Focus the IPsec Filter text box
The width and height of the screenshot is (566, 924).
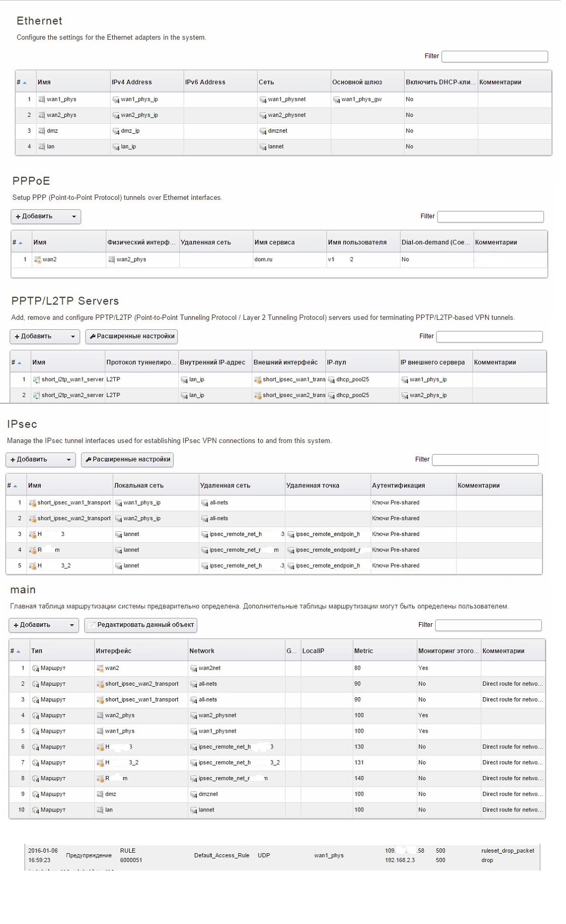pyautogui.click(x=485, y=459)
